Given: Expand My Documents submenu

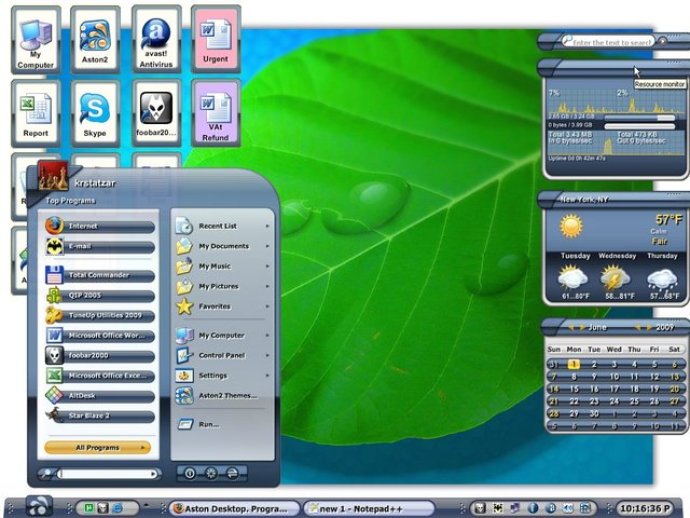Looking at the screenshot, I should (x=223, y=246).
